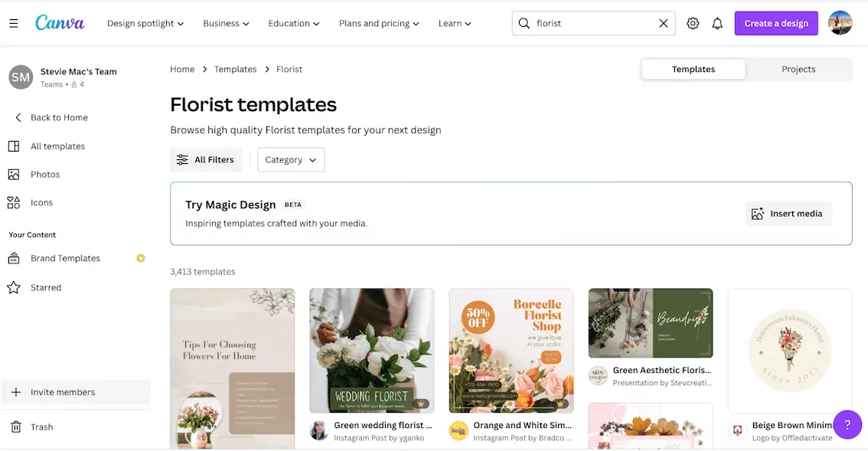
Task: Open the All Filters panel
Action: pyautogui.click(x=206, y=160)
